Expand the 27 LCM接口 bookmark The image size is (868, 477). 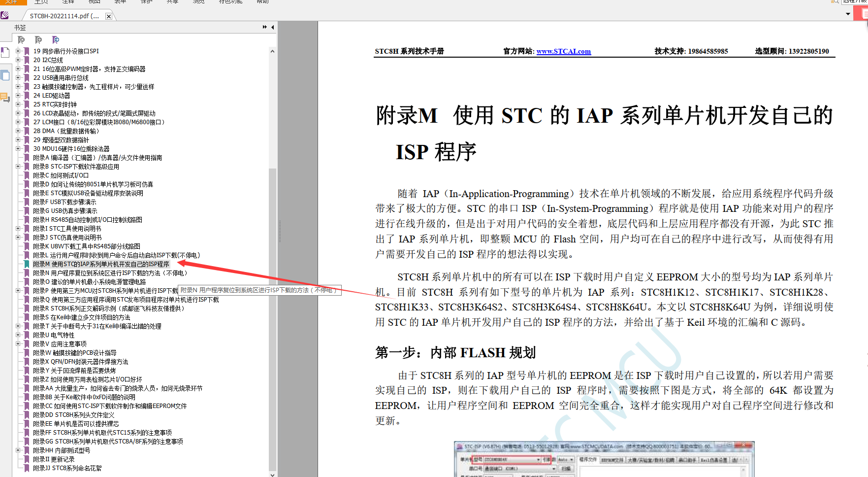[x=18, y=122]
